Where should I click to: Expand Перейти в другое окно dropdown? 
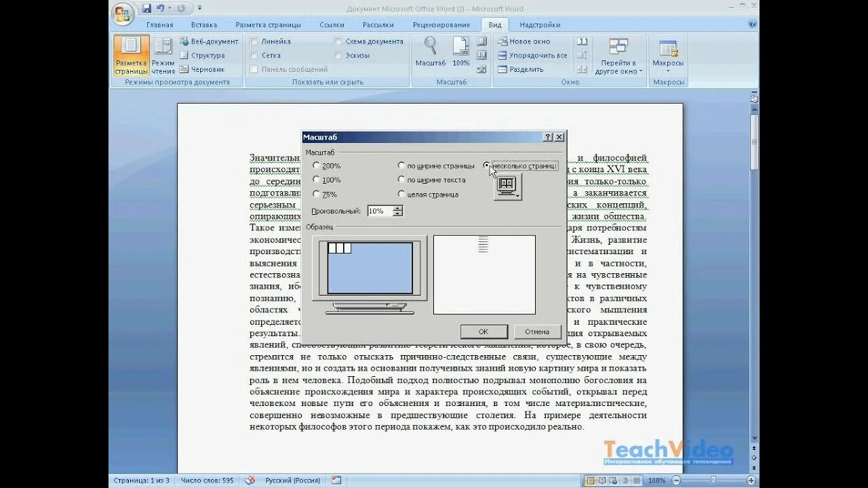pos(618,56)
